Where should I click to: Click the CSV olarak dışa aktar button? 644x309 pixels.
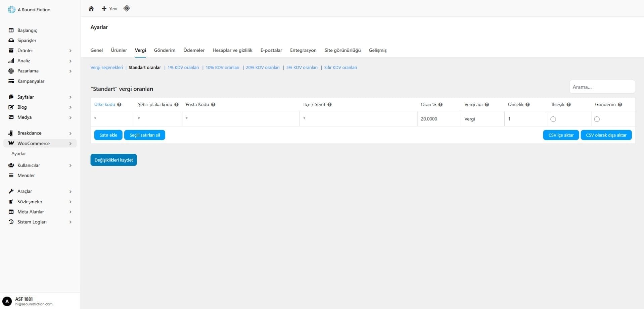coord(606,135)
